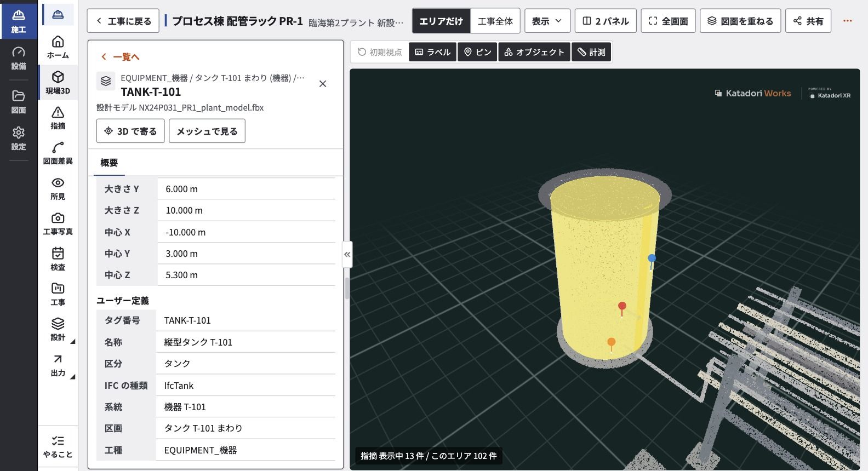Enter 全画面 fullscreen mode

pyautogui.click(x=668, y=21)
